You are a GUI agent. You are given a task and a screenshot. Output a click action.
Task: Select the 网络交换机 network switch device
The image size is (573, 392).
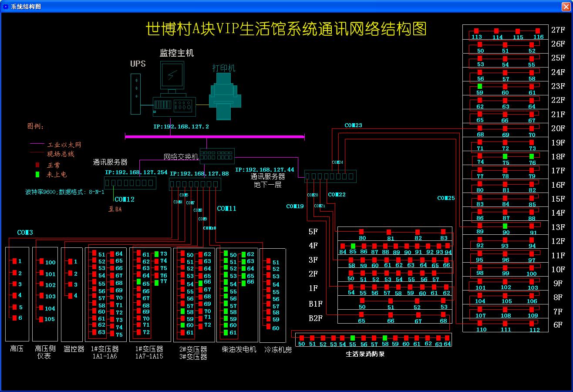tap(217, 155)
